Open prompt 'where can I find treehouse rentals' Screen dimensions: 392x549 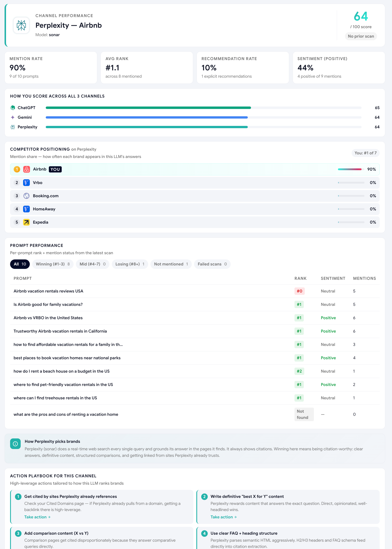[55, 398]
